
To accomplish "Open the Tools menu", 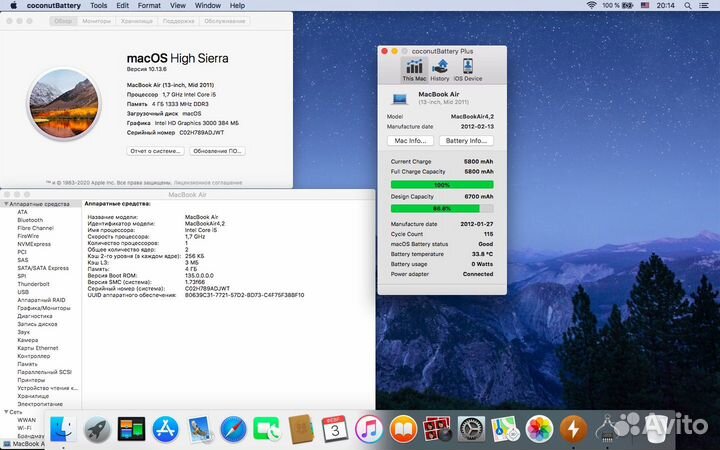I will 98,6.
